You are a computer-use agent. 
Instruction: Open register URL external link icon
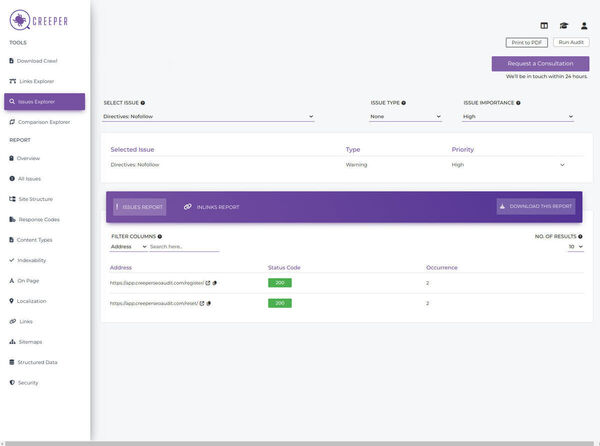point(208,283)
